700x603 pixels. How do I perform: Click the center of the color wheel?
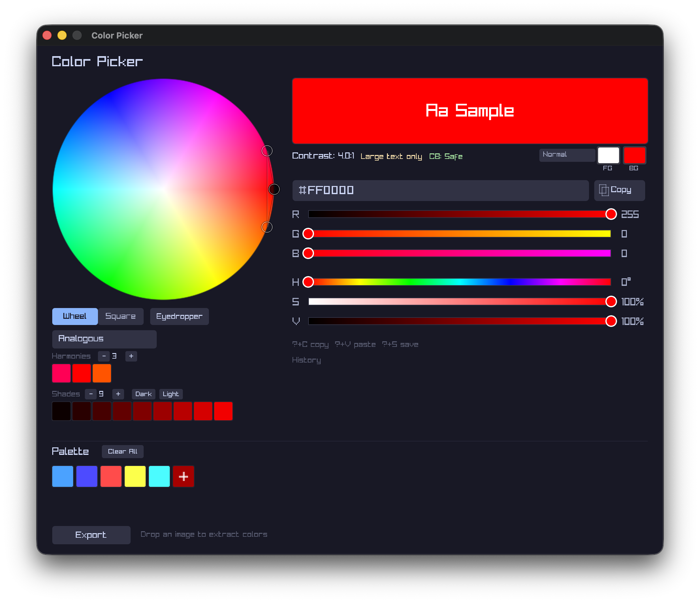pos(163,189)
